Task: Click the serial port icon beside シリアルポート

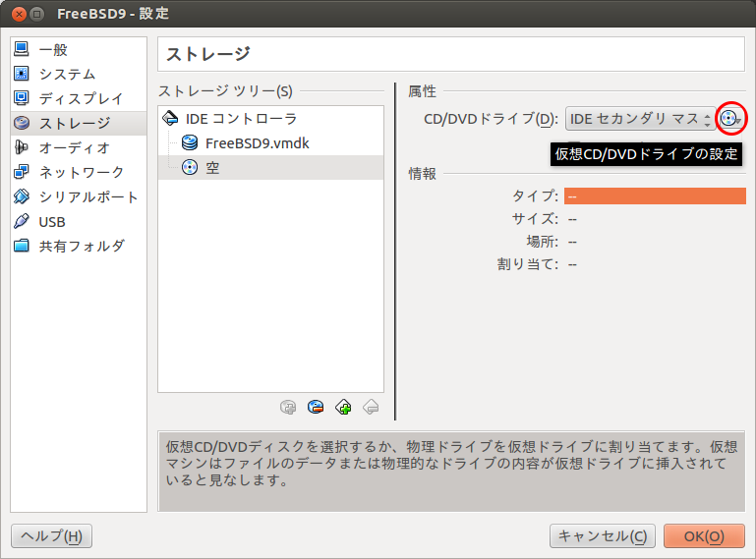Action: click(x=22, y=196)
